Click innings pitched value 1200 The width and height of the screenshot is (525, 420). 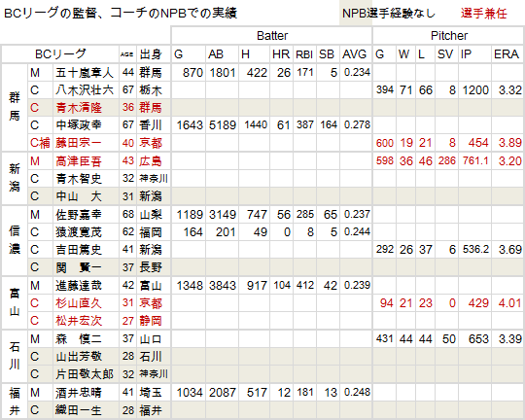475,90
